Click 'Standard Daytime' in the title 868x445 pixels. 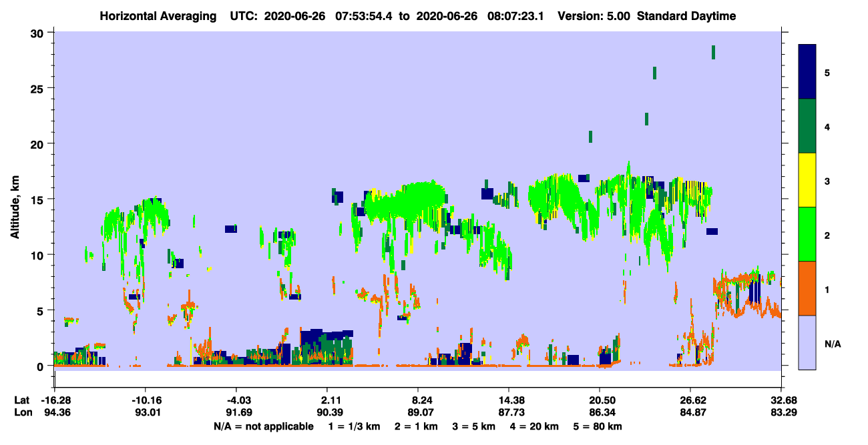pos(686,16)
